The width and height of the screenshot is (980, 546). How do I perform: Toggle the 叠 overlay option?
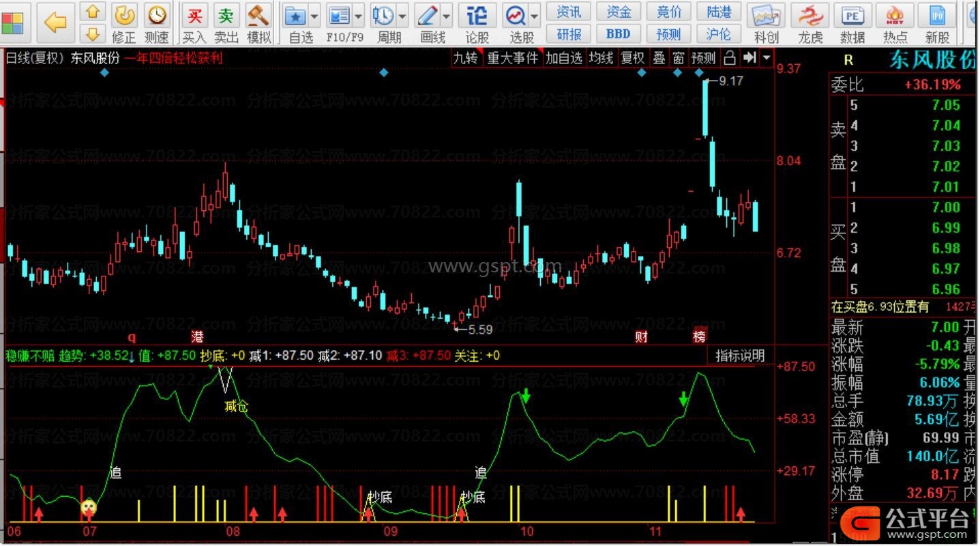pos(659,58)
